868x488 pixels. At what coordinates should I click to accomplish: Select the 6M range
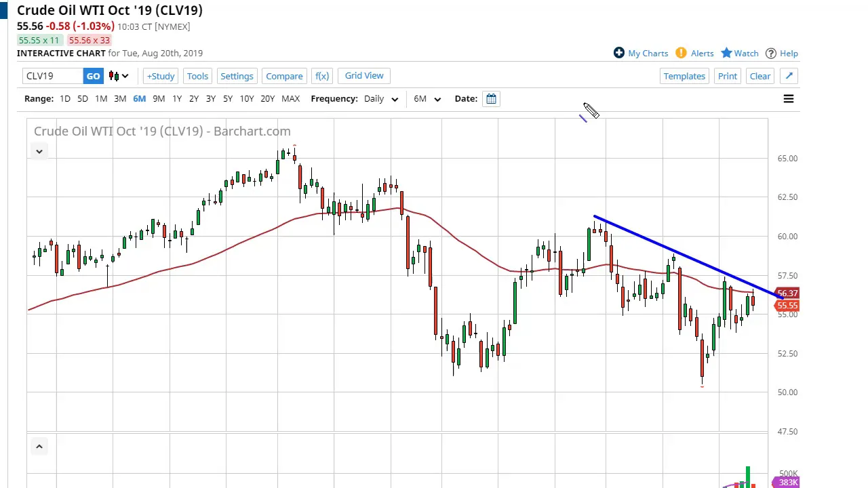pyautogui.click(x=139, y=99)
